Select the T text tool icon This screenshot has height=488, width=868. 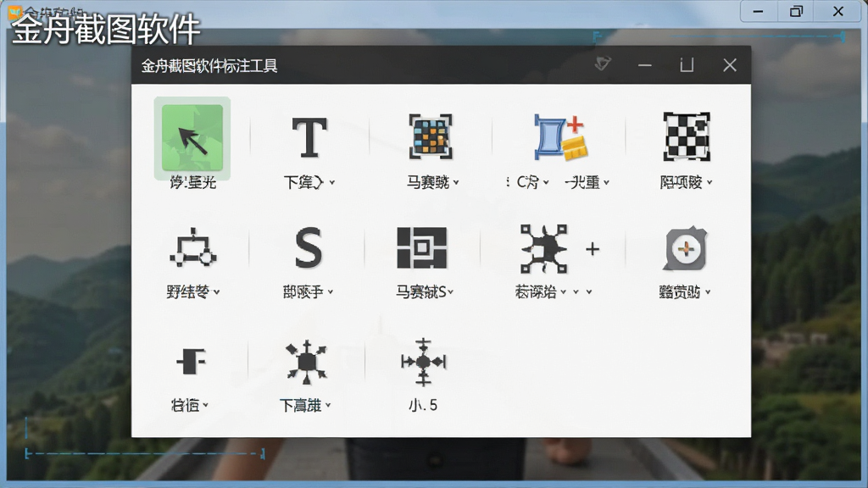[x=309, y=137]
